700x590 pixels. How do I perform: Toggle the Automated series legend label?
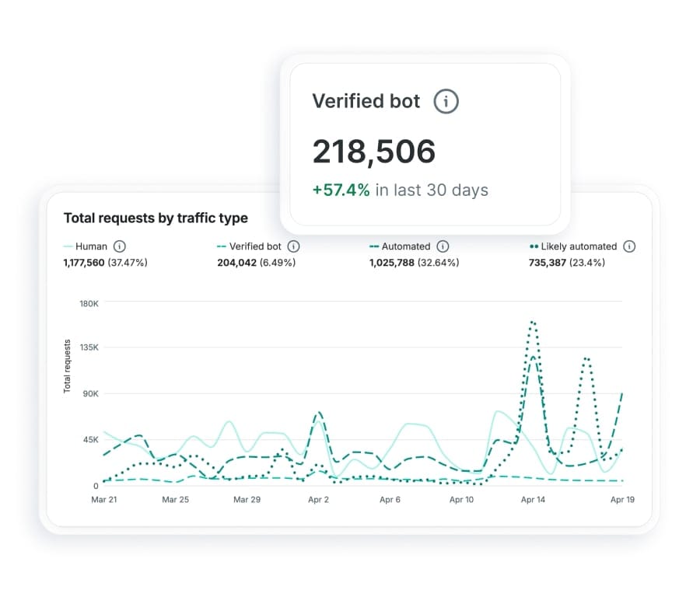[406, 246]
